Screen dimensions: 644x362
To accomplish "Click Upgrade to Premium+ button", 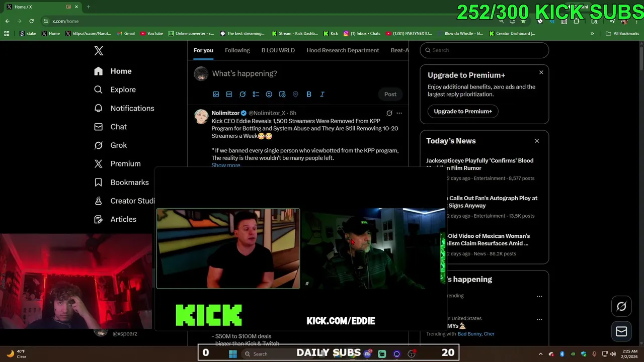I will tap(463, 111).
